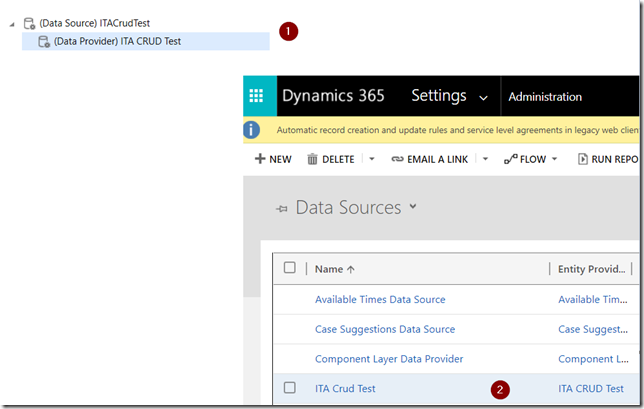Screen dimensions: 644x409
Task: Open Case Suggestions Data Source record
Action: [x=385, y=329]
